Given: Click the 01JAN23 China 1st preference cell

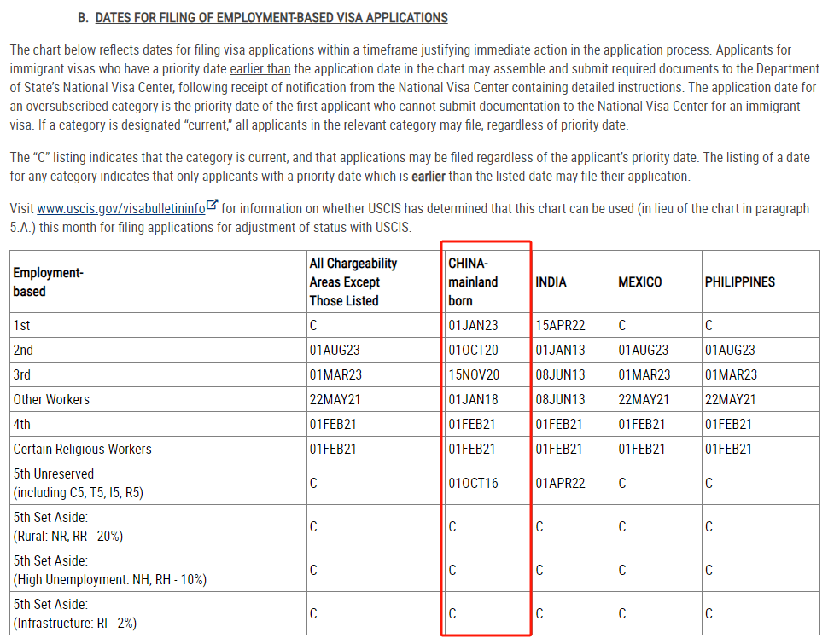Looking at the screenshot, I should 473,325.
